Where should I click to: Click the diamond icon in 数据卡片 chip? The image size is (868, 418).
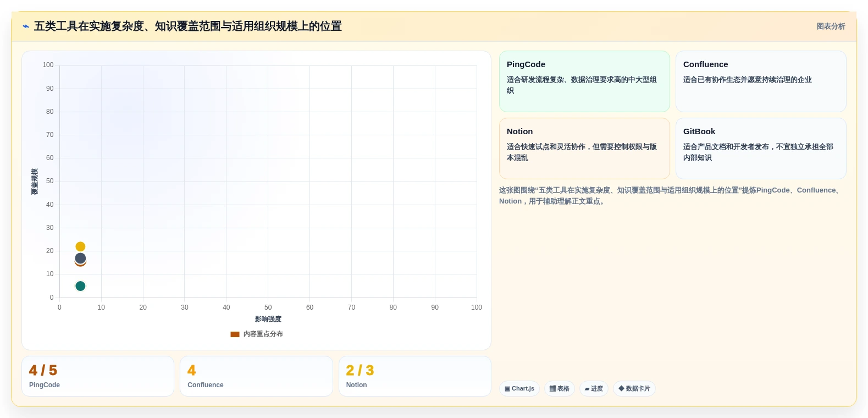coord(621,388)
